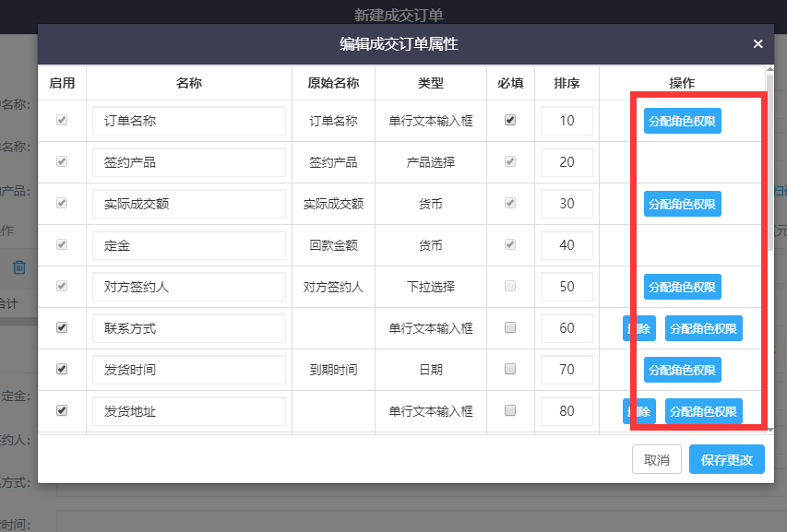The height and width of the screenshot is (532, 787).
Task: Edit the sort order field showing 40
Action: pyautogui.click(x=566, y=245)
